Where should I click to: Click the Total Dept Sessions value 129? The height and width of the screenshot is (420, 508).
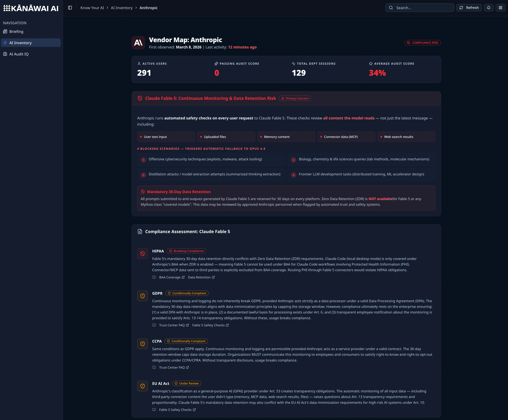click(299, 73)
